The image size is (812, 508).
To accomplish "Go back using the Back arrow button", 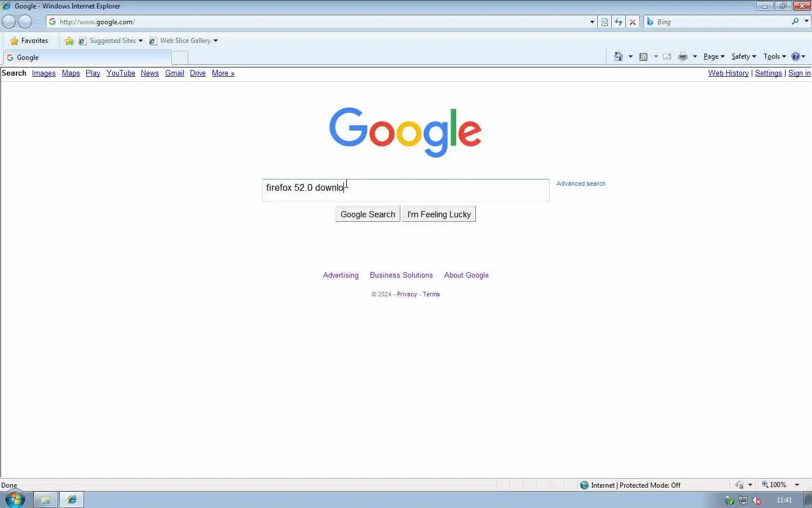I will pos(9,22).
